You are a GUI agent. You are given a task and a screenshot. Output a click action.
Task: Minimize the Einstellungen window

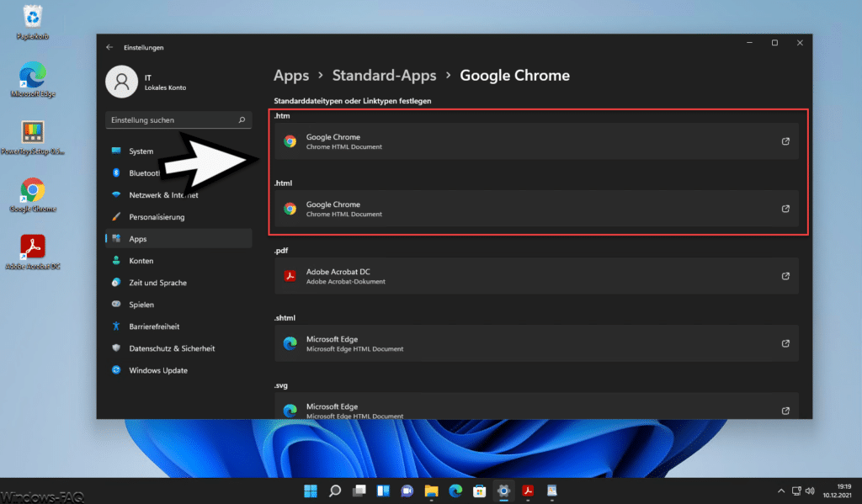(x=749, y=43)
